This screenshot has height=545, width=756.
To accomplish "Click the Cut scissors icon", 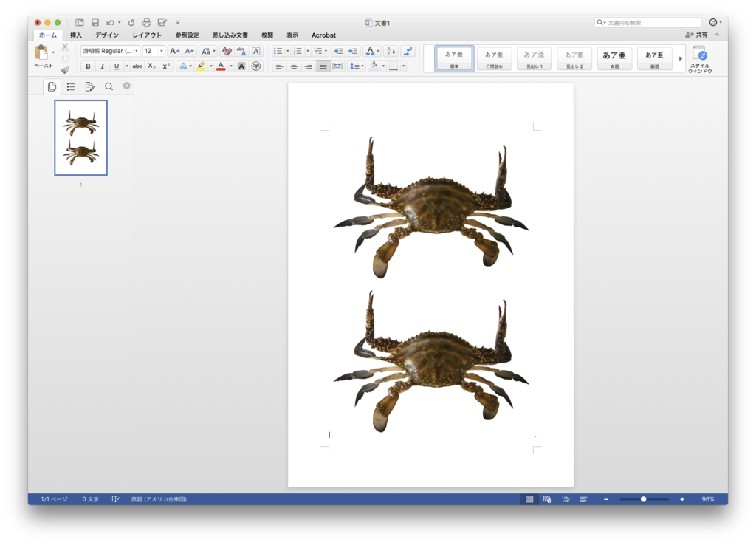I will [x=65, y=47].
